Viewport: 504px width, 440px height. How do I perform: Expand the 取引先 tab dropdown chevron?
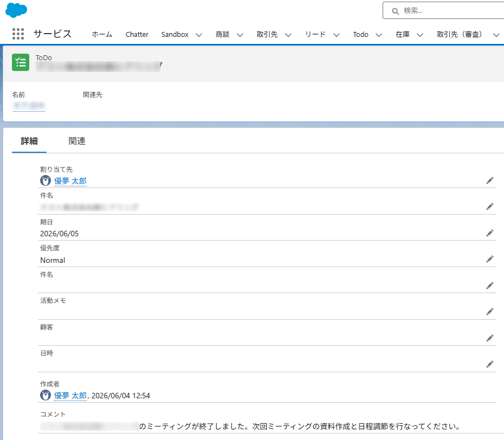coord(288,35)
